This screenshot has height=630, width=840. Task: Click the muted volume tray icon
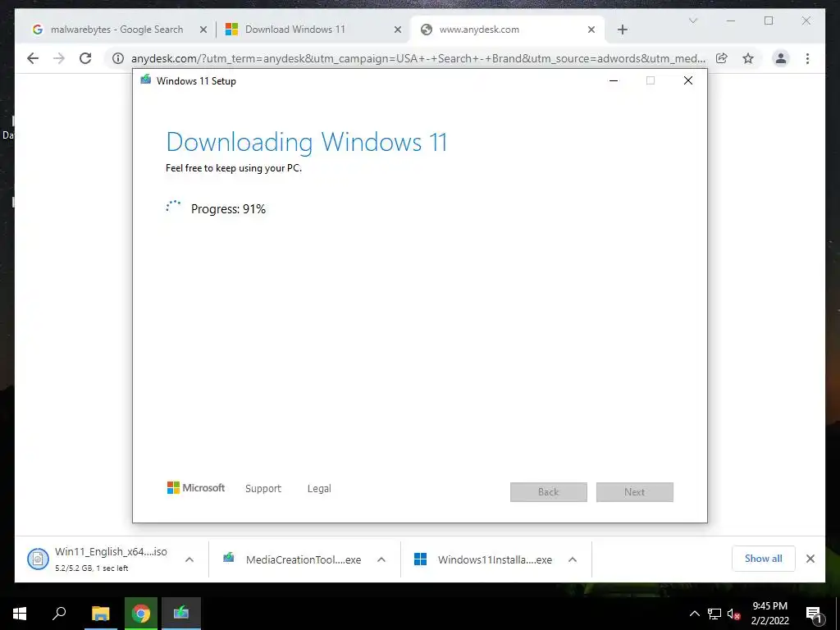coord(733,614)
